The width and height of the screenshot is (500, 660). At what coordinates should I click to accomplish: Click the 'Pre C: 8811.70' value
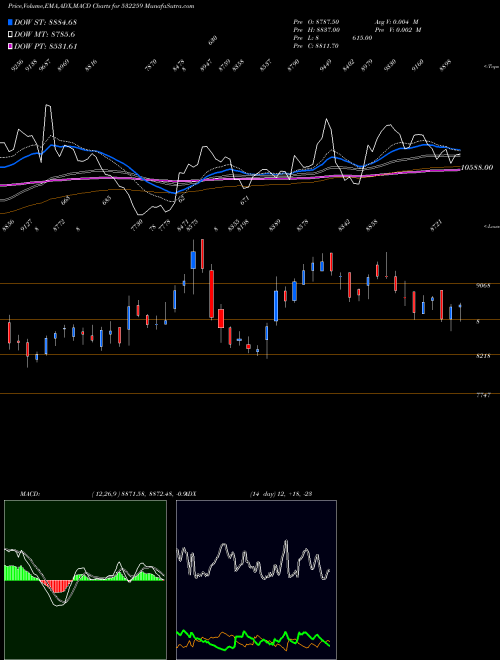[x=316, y=46]
